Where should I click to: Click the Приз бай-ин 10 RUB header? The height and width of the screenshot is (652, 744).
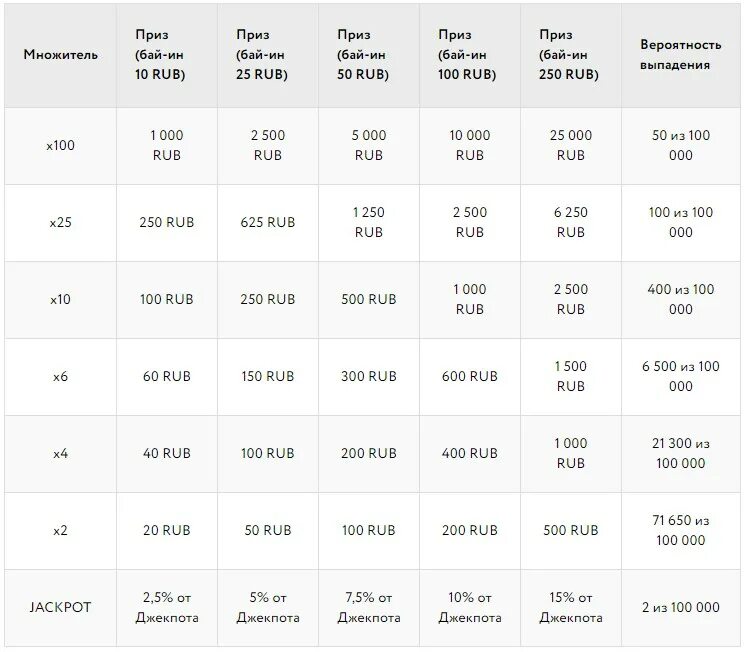pyautogui.click(x=166, y=55)
